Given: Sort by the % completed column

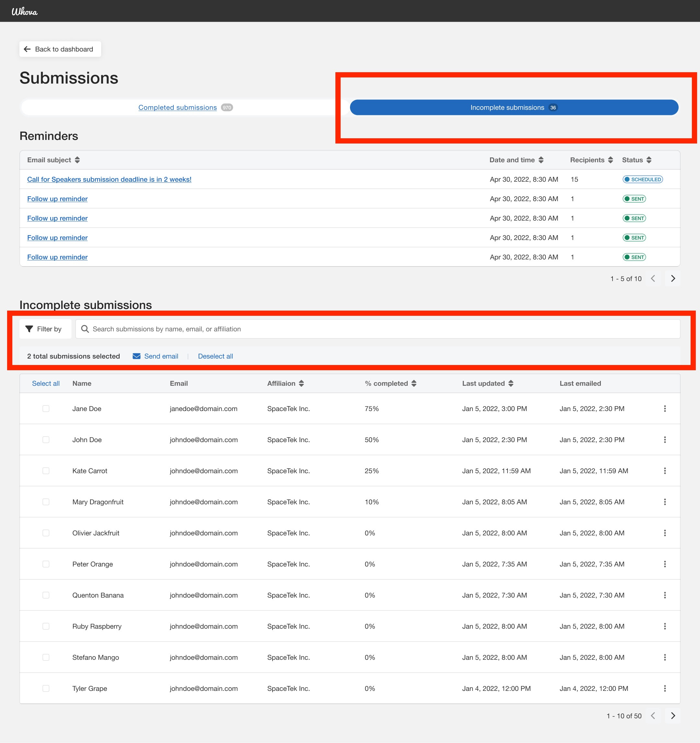Looking at the screenshot, I should pos(414,383).
